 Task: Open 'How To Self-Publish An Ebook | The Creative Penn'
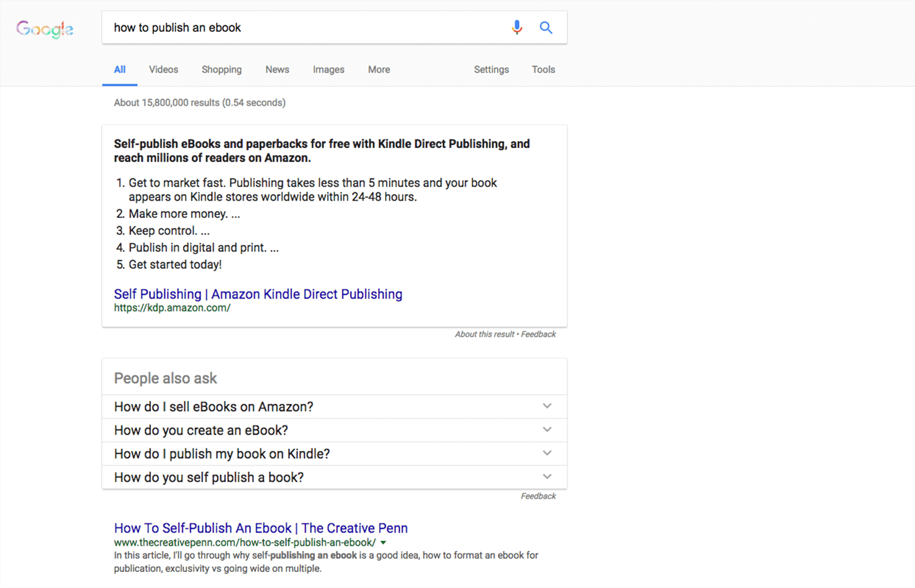point(261,528)
